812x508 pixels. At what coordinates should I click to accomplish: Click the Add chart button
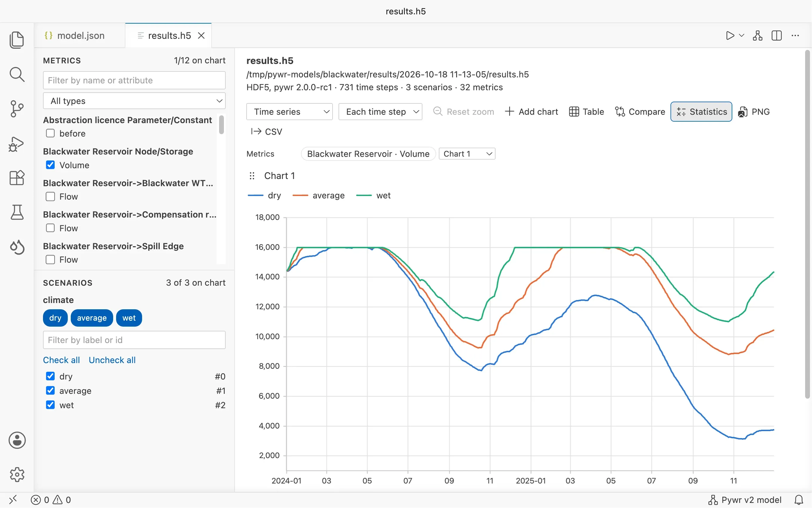pos(531,111)
